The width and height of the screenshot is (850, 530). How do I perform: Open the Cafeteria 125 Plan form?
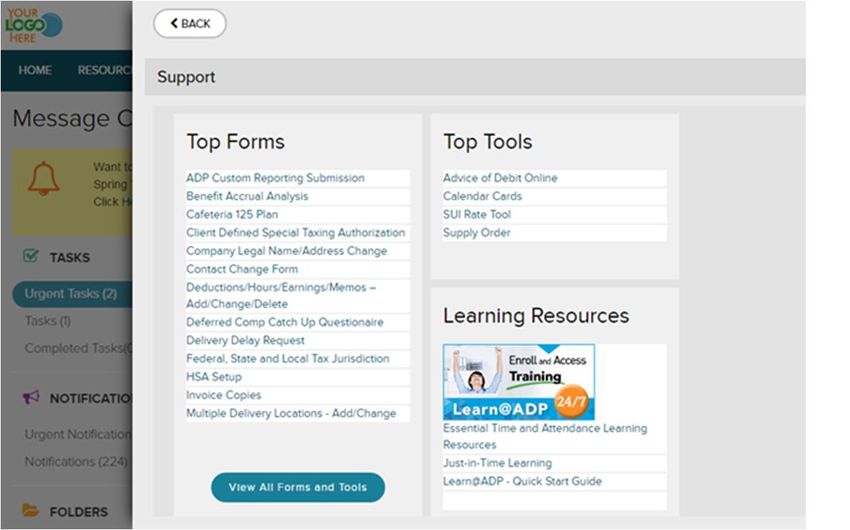[232, 214]
